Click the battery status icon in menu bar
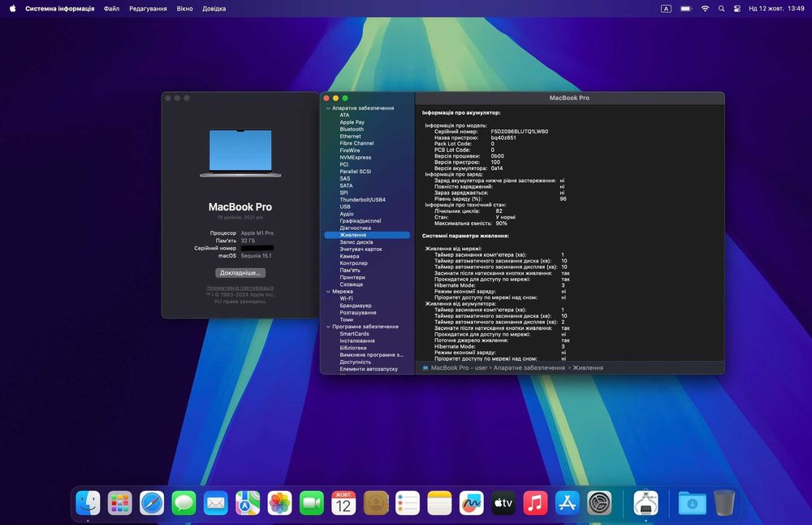The height and width of the screenshot is (525, 812). (686, 8)
